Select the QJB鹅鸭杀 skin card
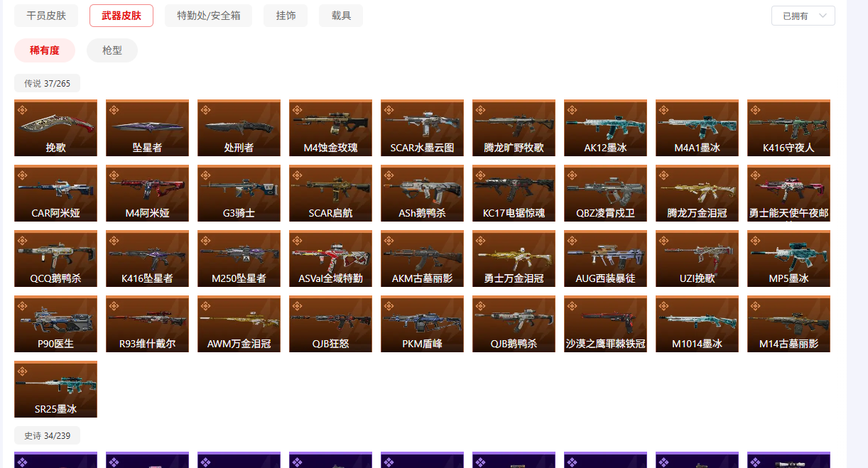The image size is (868, 468). click(514, 324)
